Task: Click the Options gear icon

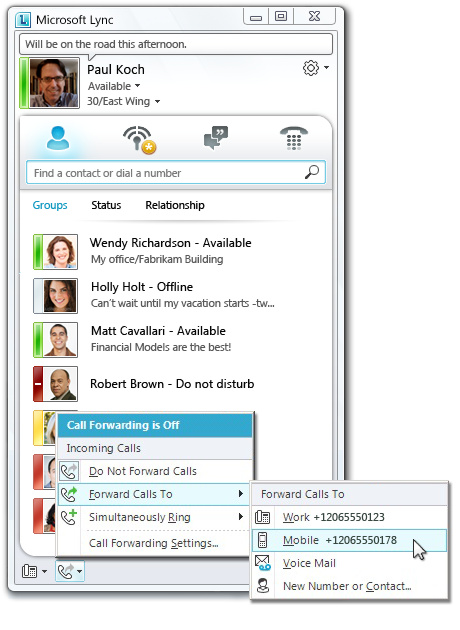Action: tap(311, 68)
